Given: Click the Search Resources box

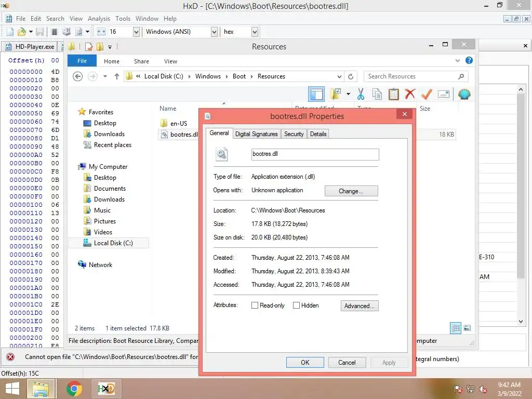Looking at the screenshot, I should pyautogui.click(x=416, y=76).
